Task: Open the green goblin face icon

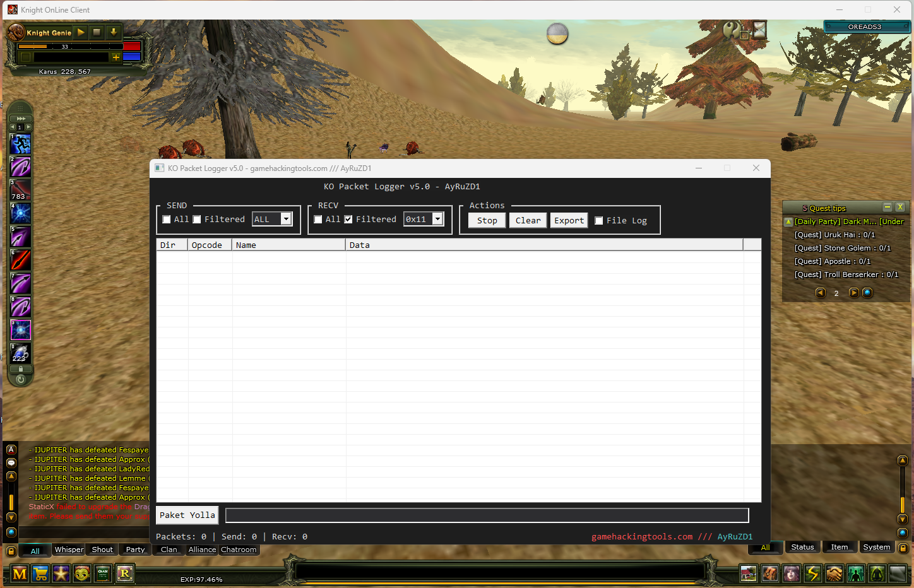Action: click(x=82, y=573)
